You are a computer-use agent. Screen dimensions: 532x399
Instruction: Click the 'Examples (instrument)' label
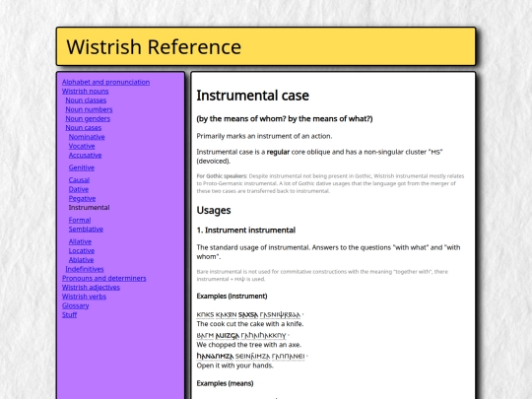pos(232,297)
